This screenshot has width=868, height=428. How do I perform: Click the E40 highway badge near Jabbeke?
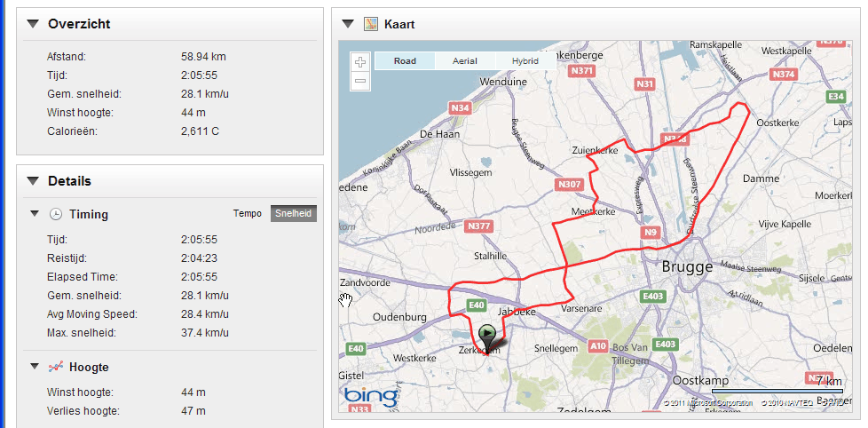tap(476, 305)
